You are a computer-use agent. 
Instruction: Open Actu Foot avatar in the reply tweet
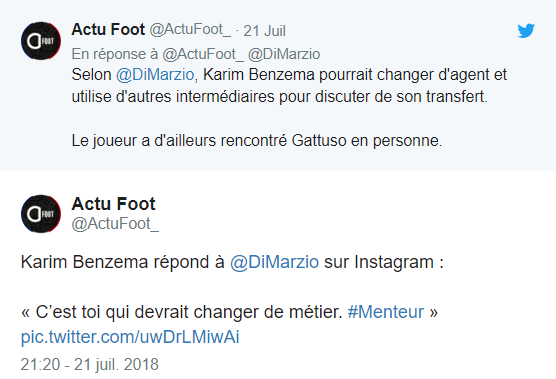point(41,41)
